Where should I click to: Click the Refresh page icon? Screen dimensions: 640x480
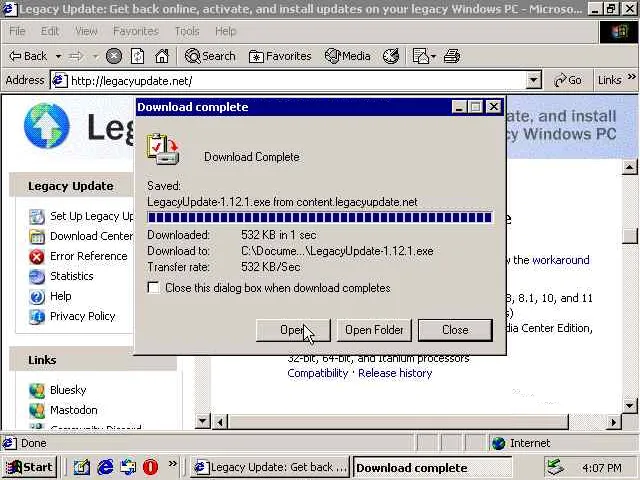tap(138, 56)
